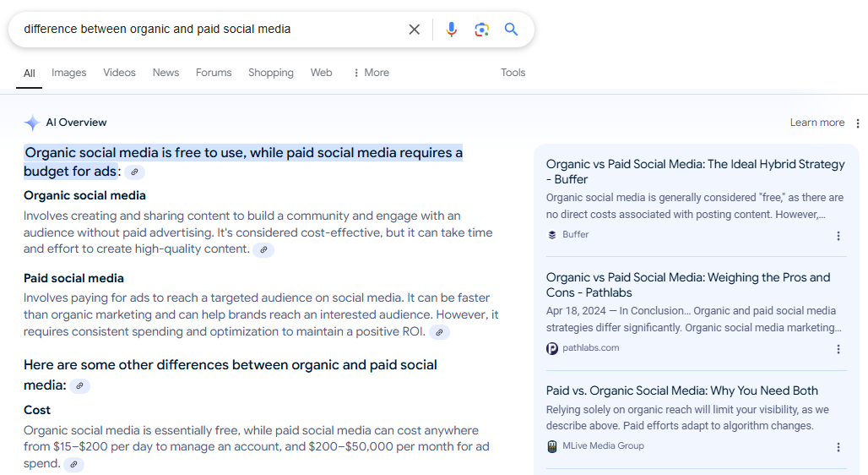Click link icon after 'high-quality content'
Screen dimensions: 868x475
[x=263, y=250]
